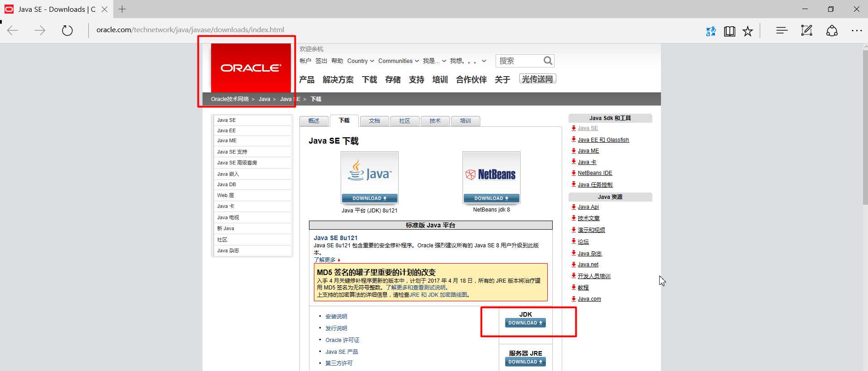Click the browser forward arrow
The image size is (868, 371).
pos(40,30)
